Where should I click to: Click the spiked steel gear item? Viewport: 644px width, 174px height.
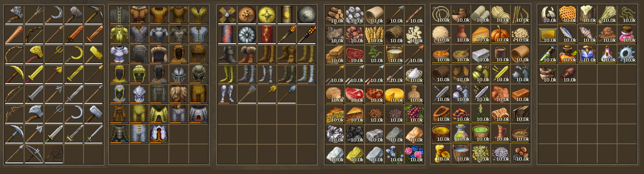click(x=627, y=54)
